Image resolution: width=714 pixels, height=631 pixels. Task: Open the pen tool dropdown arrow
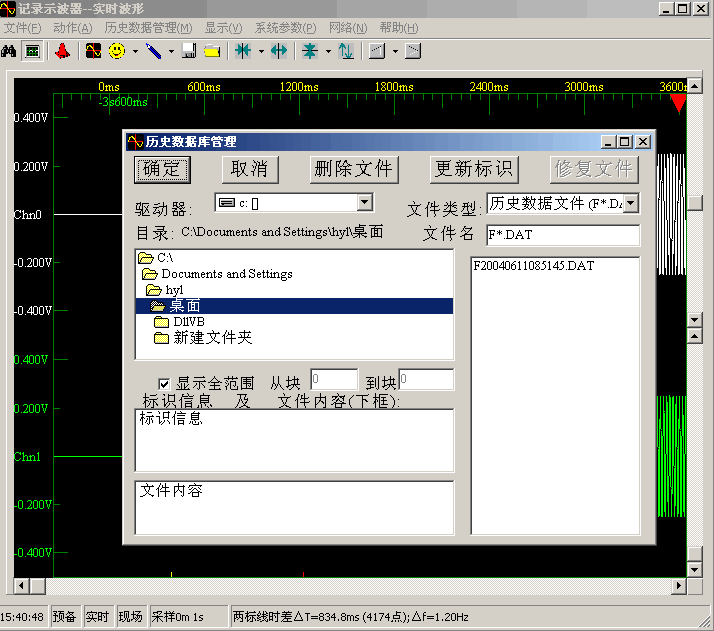171,51
